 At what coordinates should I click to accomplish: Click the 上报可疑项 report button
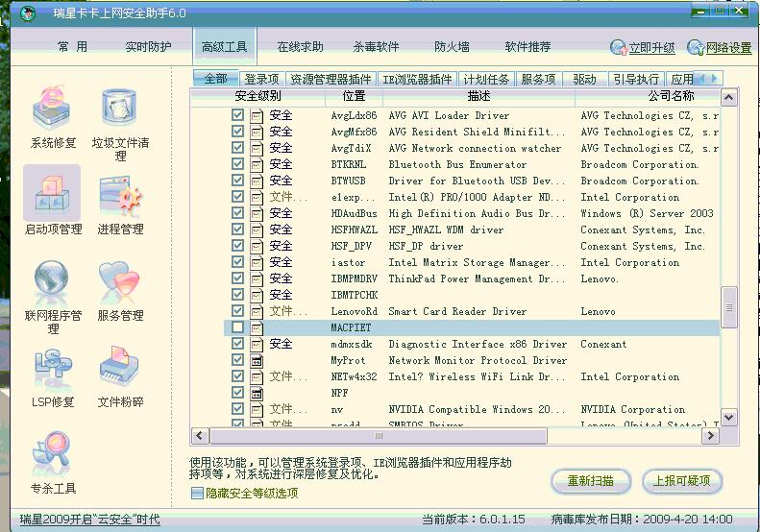[682, 481]
